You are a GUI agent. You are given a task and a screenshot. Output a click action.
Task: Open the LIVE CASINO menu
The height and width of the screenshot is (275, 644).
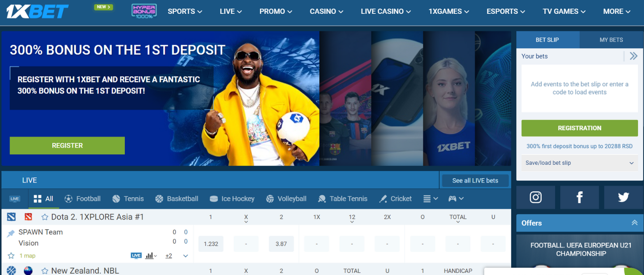386,12
